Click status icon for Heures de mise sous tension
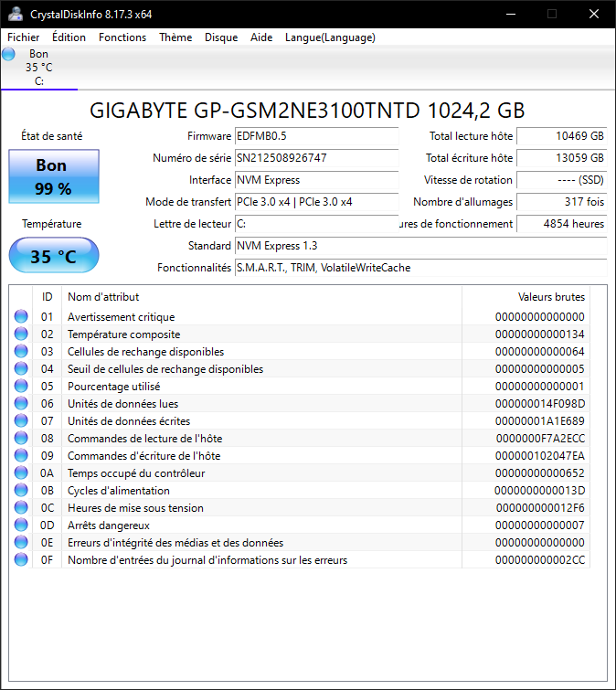The width and height of the screenshot is (616, 690). click(21, 508)
